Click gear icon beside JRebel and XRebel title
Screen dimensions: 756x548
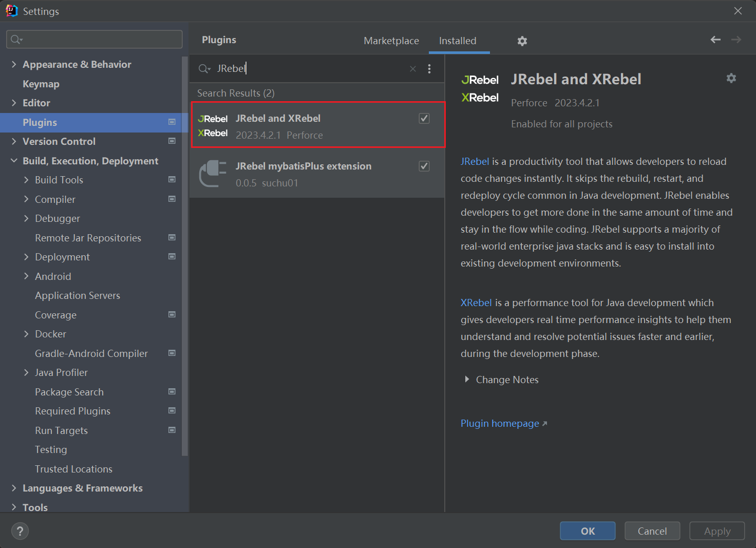point(731,78)
